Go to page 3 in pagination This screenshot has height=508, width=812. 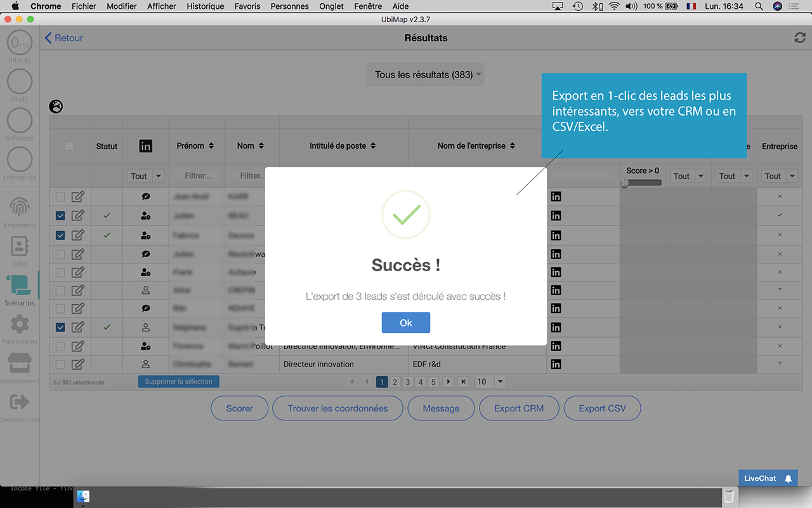[408, 382]
